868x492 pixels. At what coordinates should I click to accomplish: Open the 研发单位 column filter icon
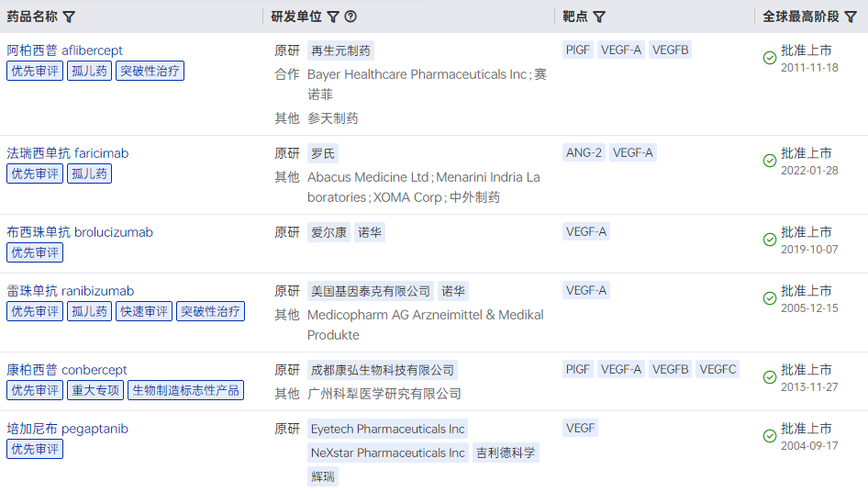[x=333, y=17]
